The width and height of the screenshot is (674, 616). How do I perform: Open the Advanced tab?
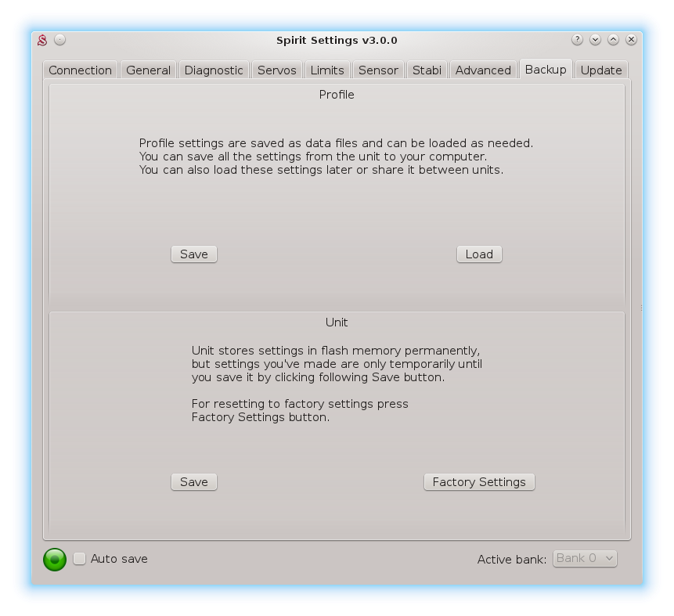[x=483, y=70]
